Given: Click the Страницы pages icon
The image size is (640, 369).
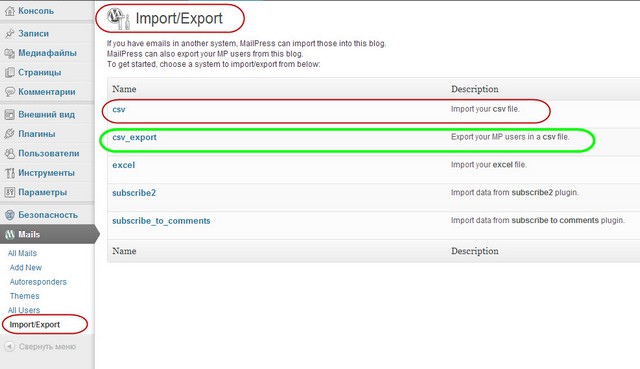Looking at the screenshot, I should pyautogui.click(x=9, y=73).
